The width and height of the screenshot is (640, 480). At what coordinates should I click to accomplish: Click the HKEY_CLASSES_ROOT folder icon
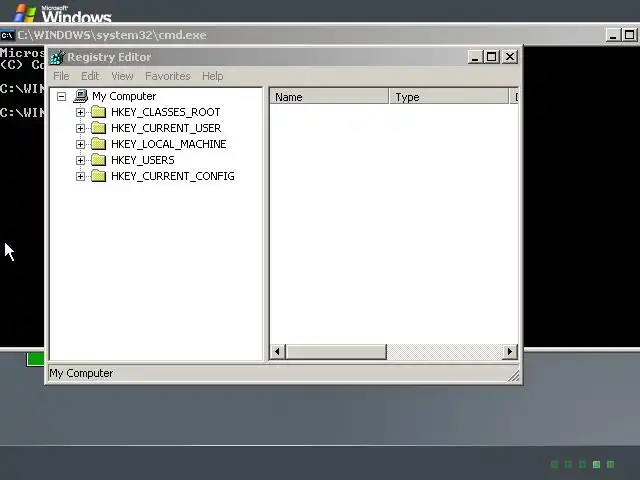pyautogui.click(x=98, y=112)
